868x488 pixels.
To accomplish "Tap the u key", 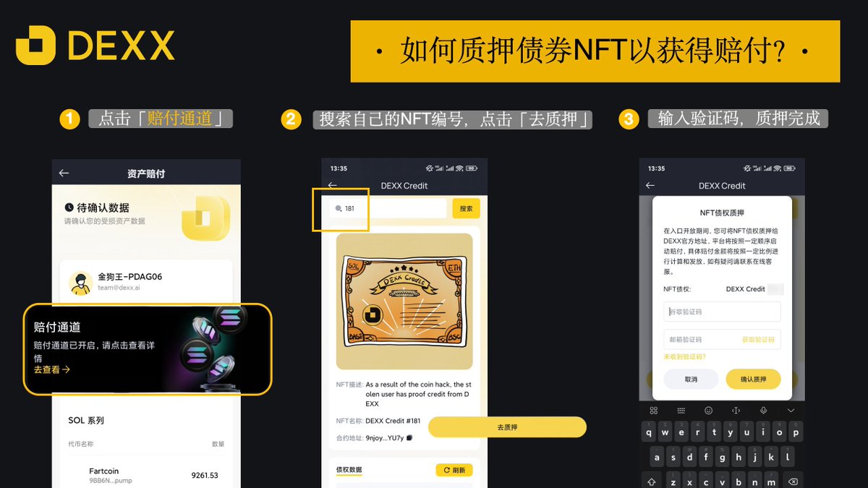I will (x=746, y=432).
